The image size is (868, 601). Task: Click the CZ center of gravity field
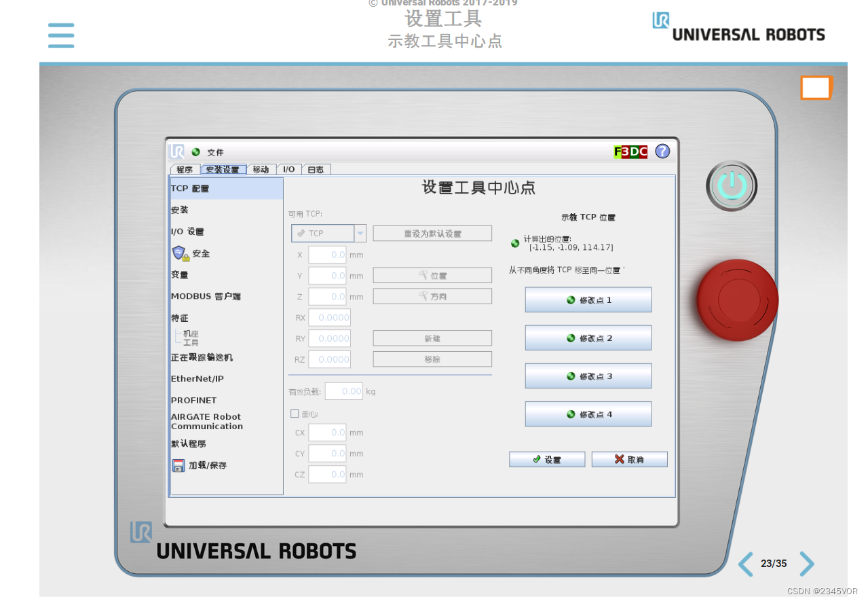click(x=327, y=475)
